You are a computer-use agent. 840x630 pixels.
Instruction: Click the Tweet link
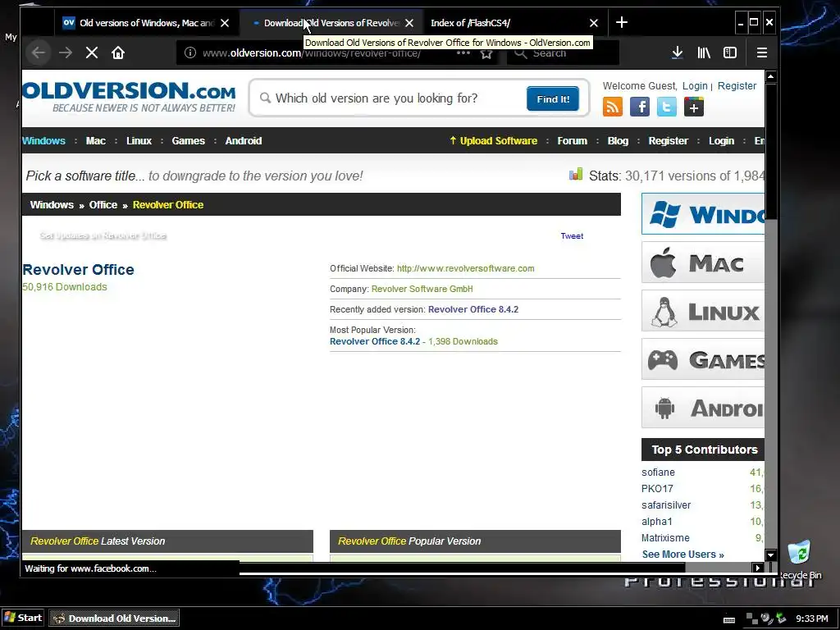tap(572, 235)
